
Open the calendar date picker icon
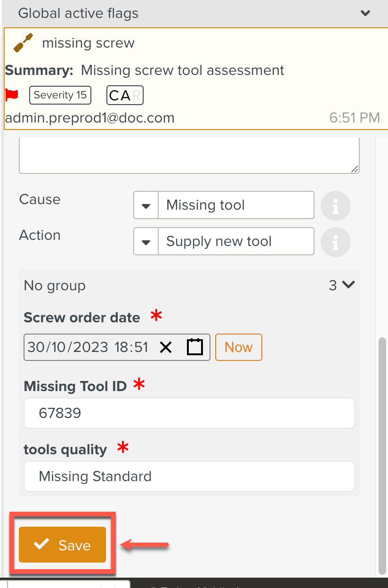pos(194,348)
